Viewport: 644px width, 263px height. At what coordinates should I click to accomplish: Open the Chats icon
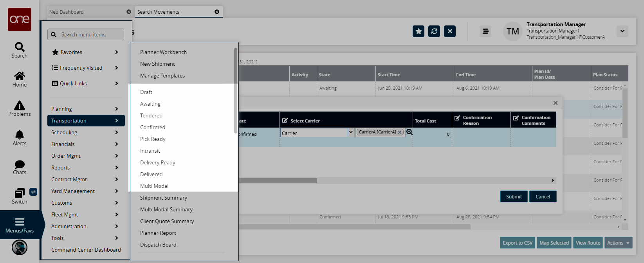pyautogui.click(x=20, y=167)
